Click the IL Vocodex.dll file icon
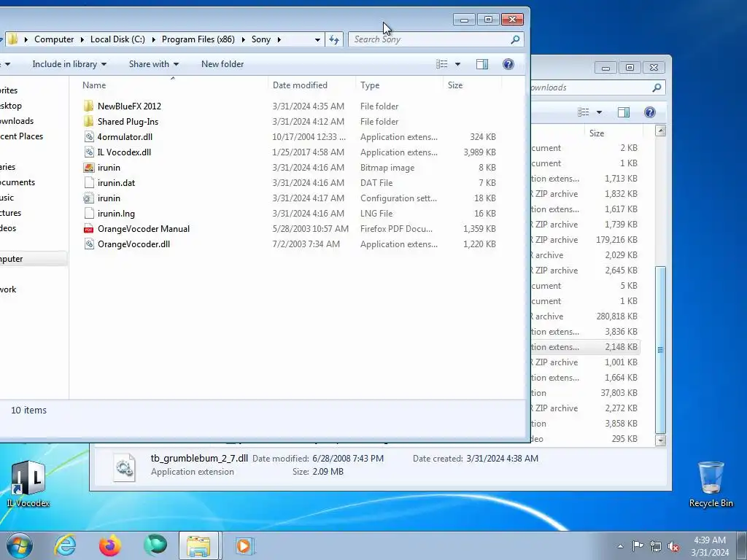 pos(88,152)
